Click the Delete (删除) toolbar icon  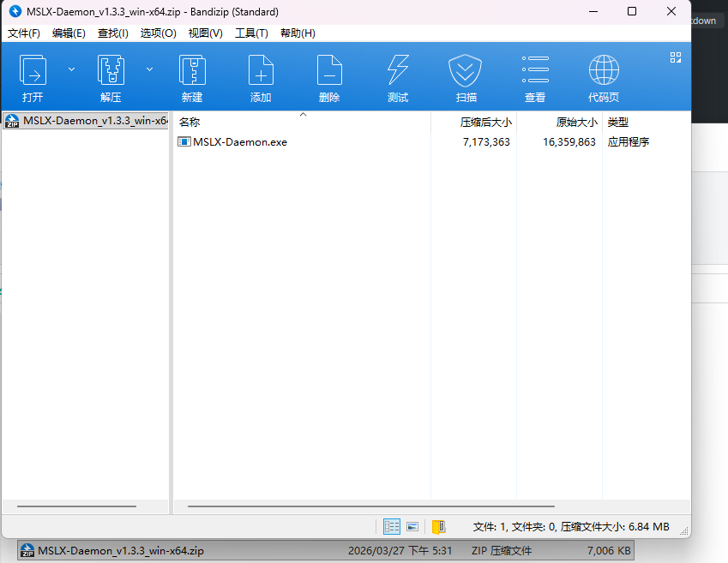tap(329, 69)
